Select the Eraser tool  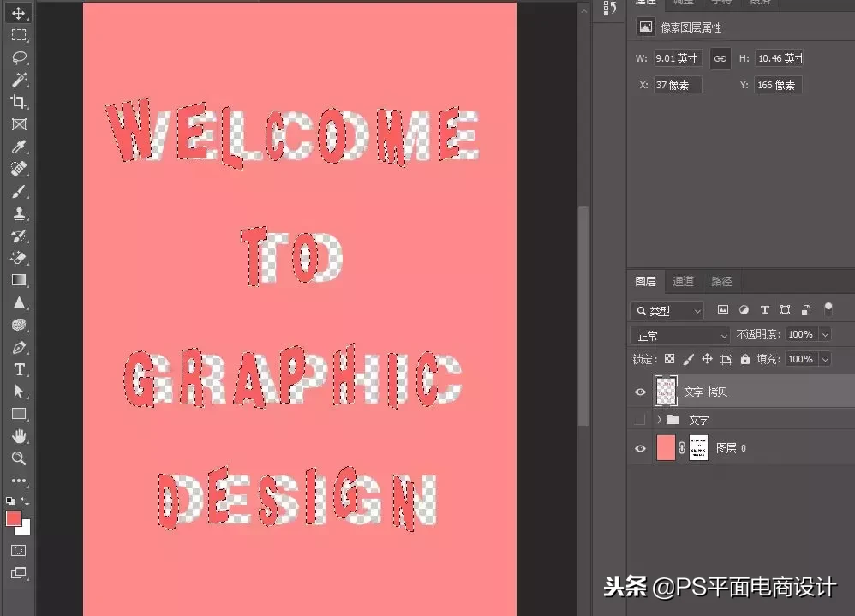[19, 258]
